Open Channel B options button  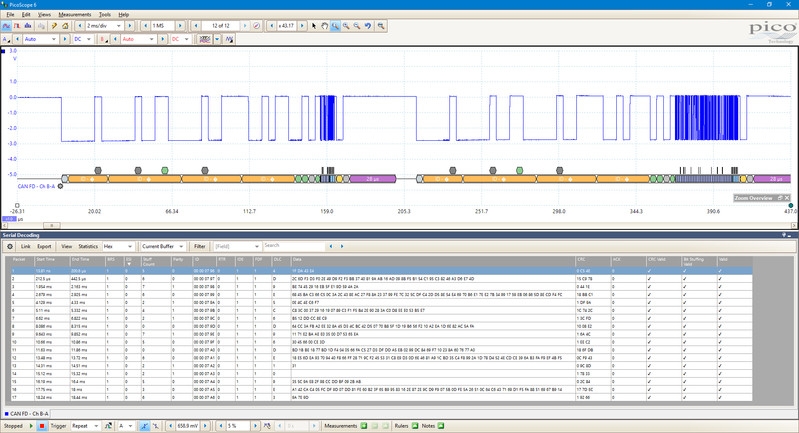[x=103, y=39]
